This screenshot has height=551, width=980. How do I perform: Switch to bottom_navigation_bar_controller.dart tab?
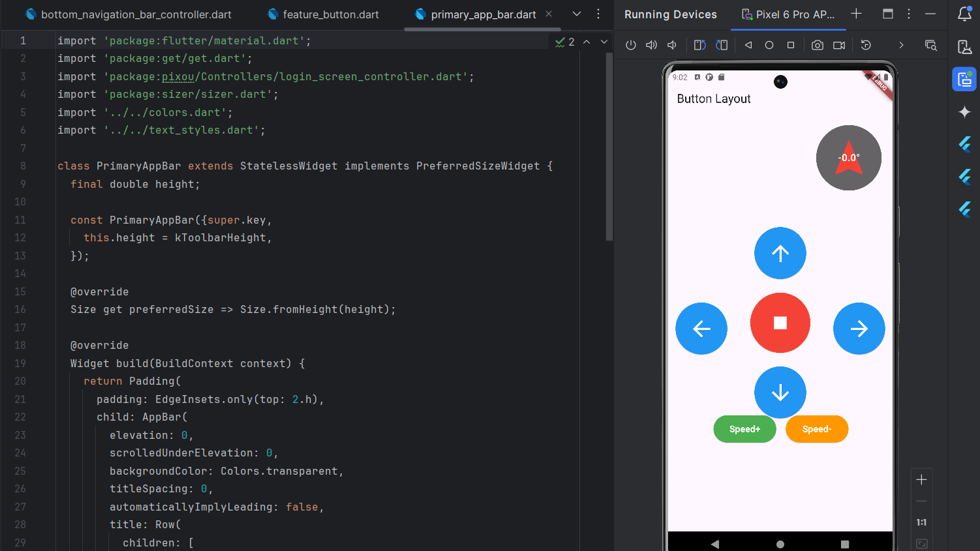[128, 14]
